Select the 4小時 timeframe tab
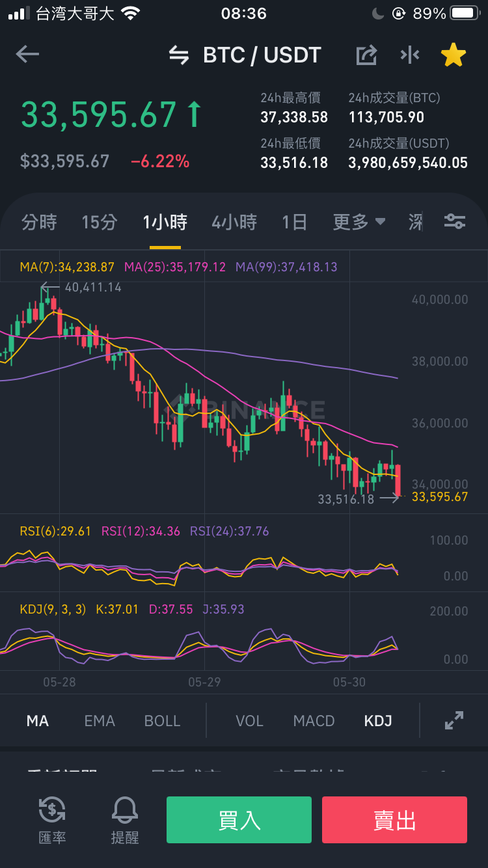Image resolution: width=488 pixels, height=868 pixels. (x=234, y=223)
